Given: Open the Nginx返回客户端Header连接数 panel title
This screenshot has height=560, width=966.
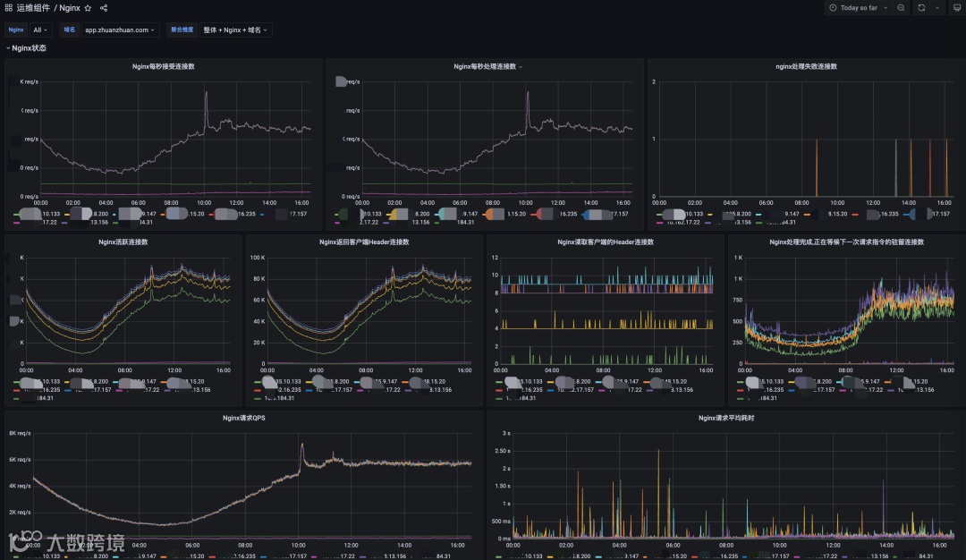Looking at the screenshot, I should click(364, 242).
